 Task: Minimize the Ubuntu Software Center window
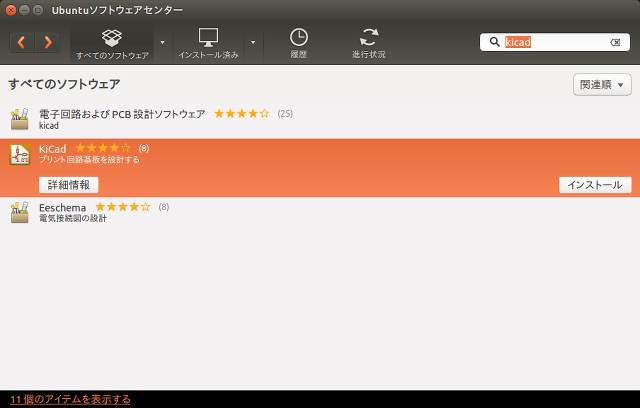click(24, 10)
